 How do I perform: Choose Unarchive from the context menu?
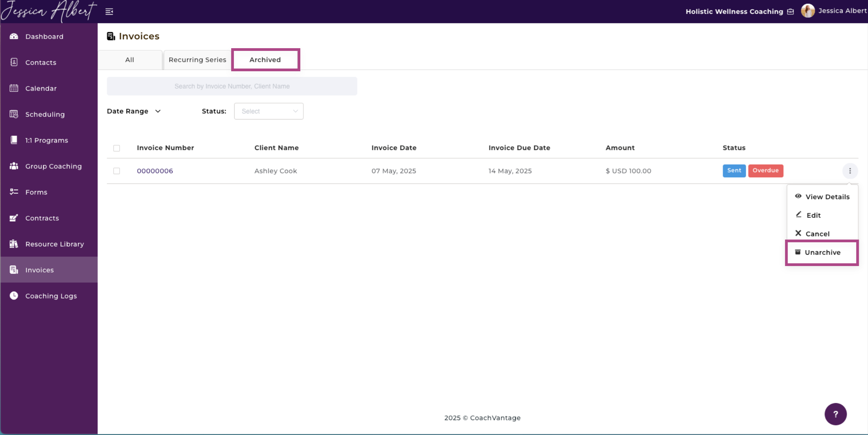click(822, 252)
